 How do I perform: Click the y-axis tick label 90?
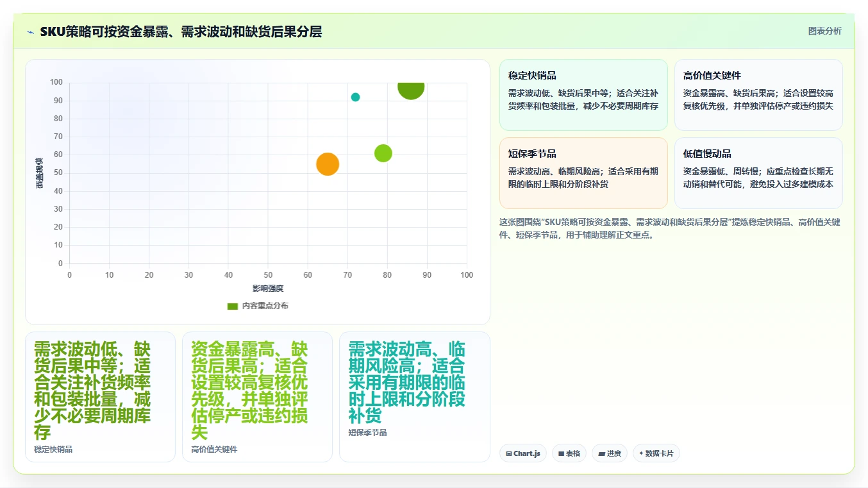[x=58, y=101]
